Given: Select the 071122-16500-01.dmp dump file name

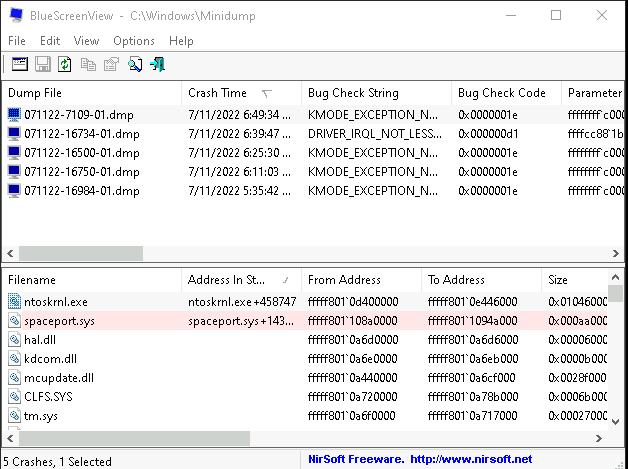Looking at the screenshot, I should point(82,153).
